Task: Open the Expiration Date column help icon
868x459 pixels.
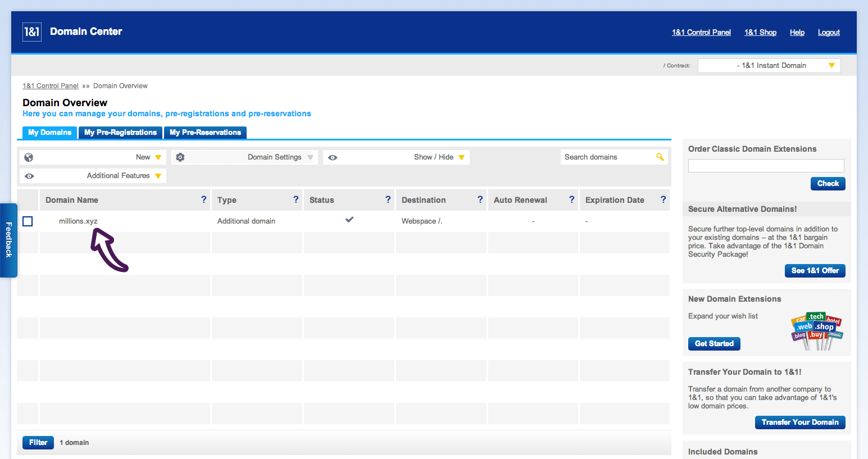Action: point(663,199)
